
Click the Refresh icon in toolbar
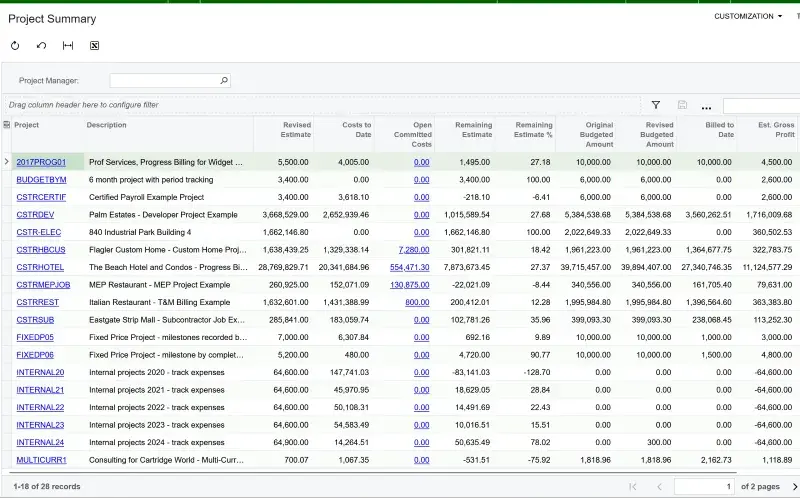pos(15,45)
